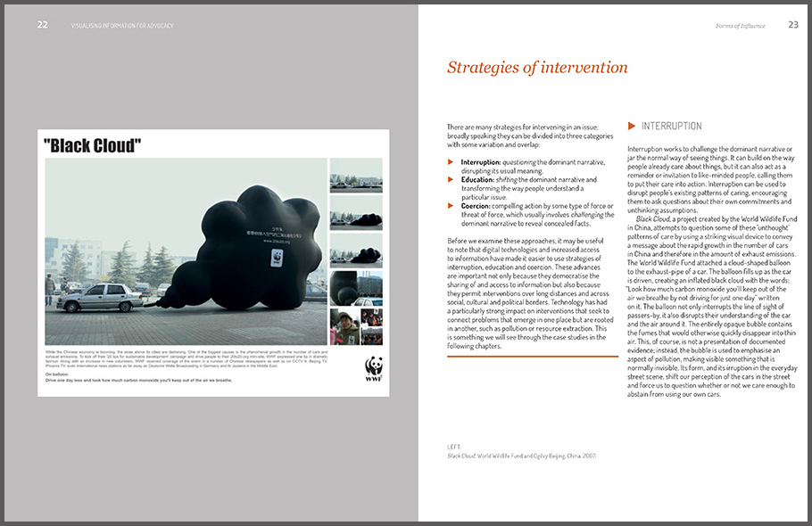Screen dimensions: 812x526
Task: Click the "LEFT:" caption label
Action: (x=454, y=447)
